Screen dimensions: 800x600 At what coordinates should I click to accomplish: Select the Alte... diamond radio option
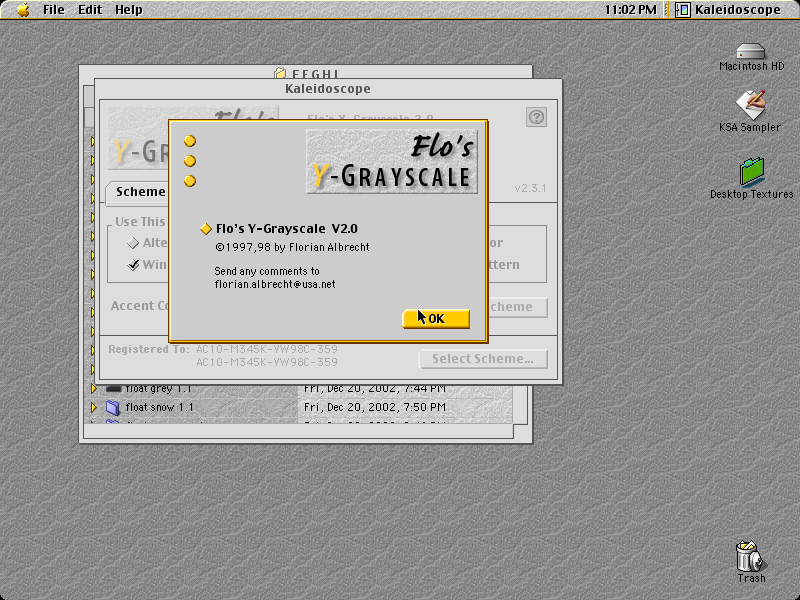(133, 243)
